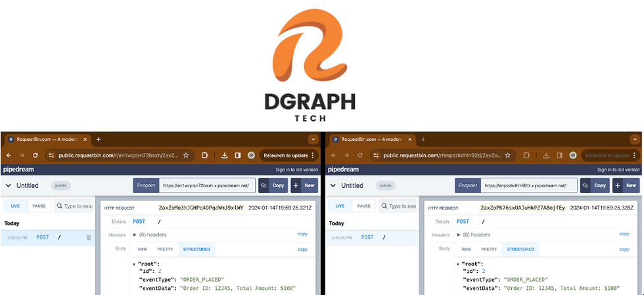Click the forward arrow in the left browser window

22,155
